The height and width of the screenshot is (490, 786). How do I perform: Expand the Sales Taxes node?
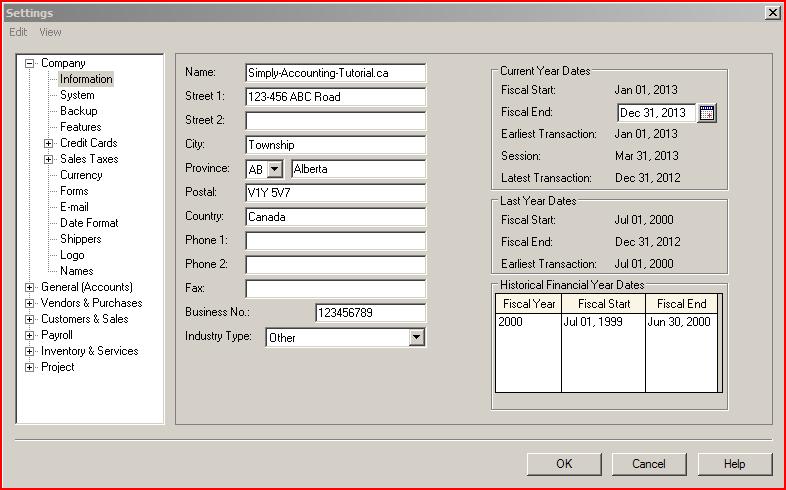coord(49,159)
